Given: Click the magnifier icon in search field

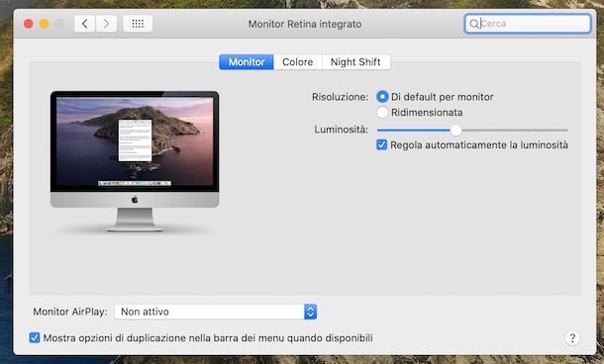Looking at the screenshot, I should click(x=474, y=24).
